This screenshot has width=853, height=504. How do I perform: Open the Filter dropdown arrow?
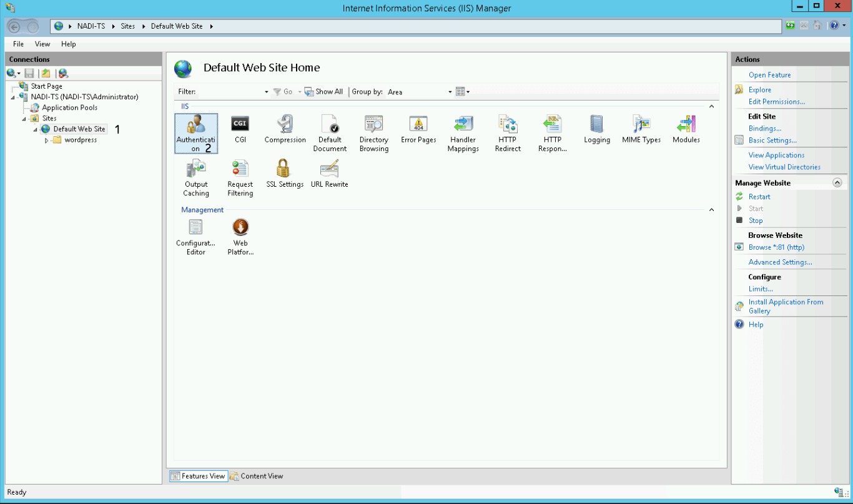267,92
